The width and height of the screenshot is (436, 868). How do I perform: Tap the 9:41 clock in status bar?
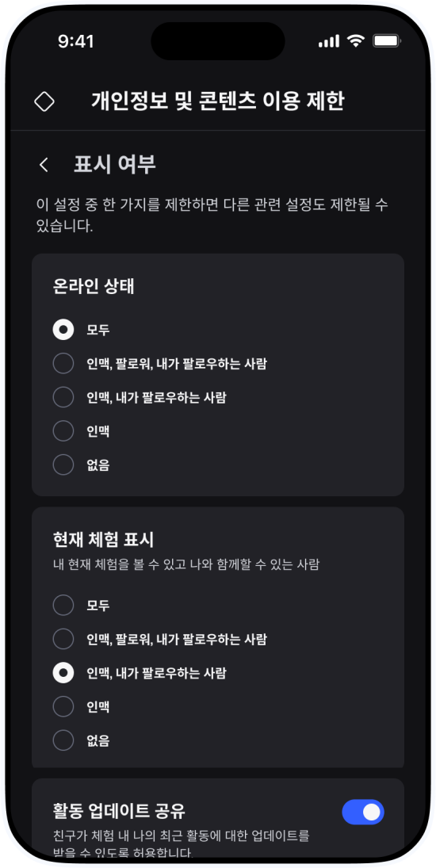(76, 41)
